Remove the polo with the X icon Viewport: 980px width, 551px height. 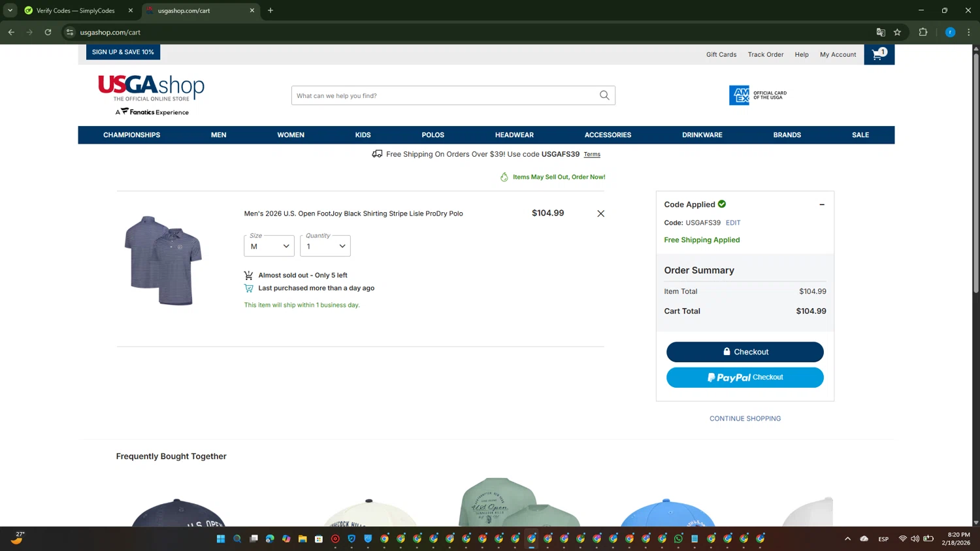pyautogui.click(x=600, y=213)
